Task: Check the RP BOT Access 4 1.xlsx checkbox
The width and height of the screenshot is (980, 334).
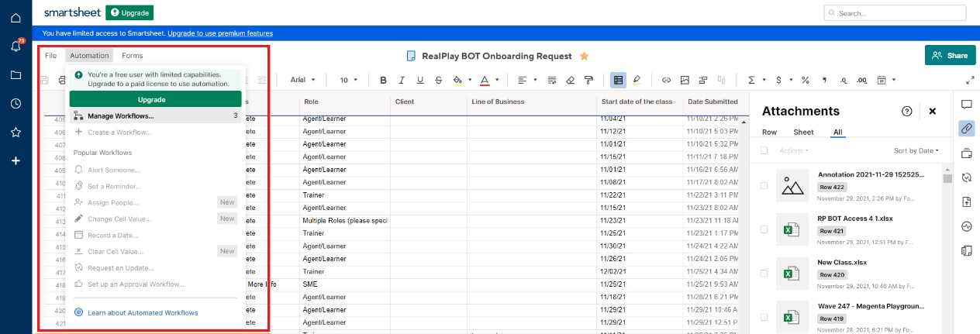Action: (764, 229)
